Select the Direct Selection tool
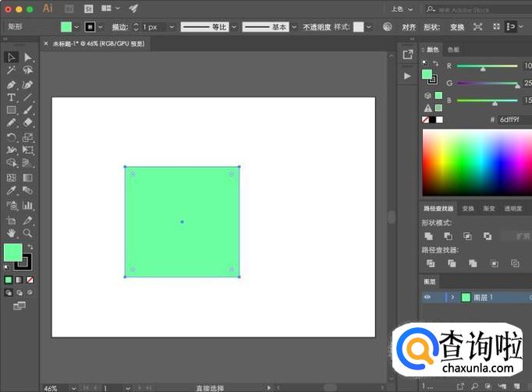 pyautogui.click(x=28, y=58)
